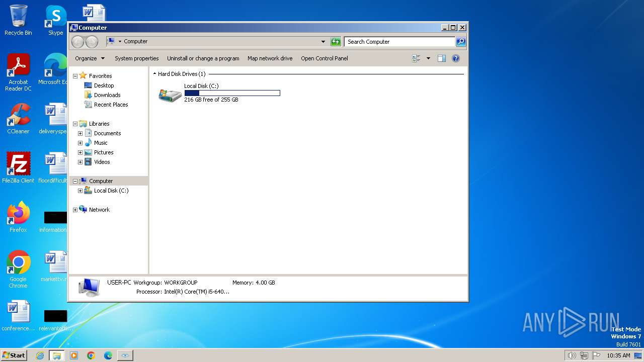This screenshot has width=644, height=362.
Task: Expand the Documents library node
Action: point(80,134)
